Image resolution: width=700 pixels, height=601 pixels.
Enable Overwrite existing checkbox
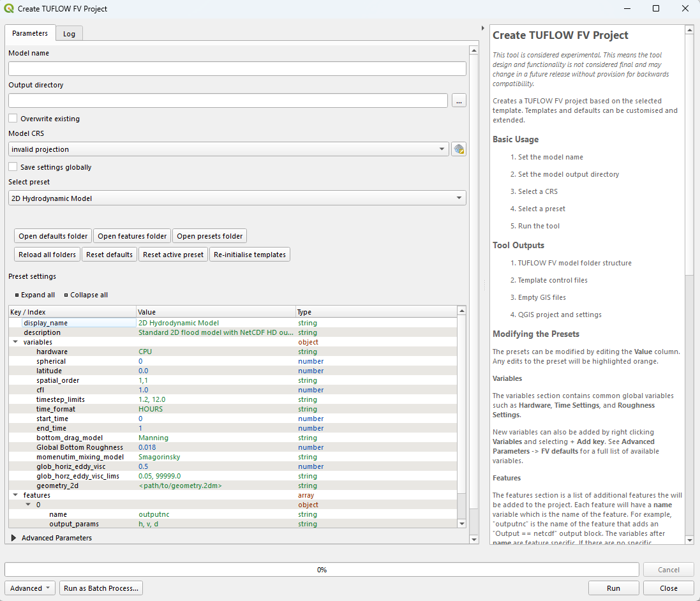(13, 118)
